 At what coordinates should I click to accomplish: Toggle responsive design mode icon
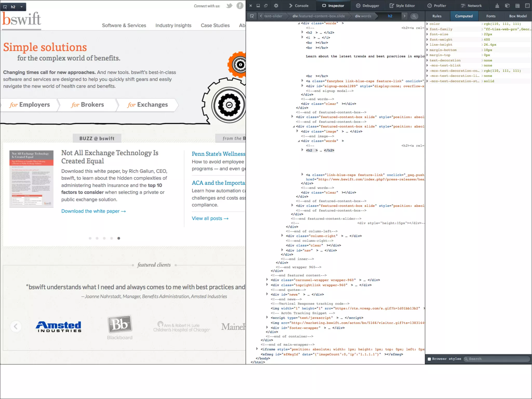tap(527, 5)
